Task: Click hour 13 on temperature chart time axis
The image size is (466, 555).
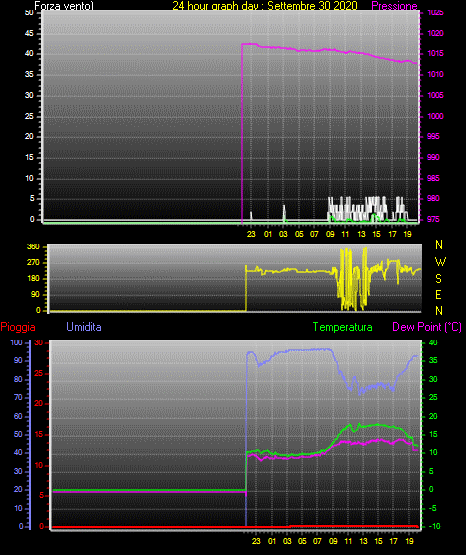Action: 363,541
